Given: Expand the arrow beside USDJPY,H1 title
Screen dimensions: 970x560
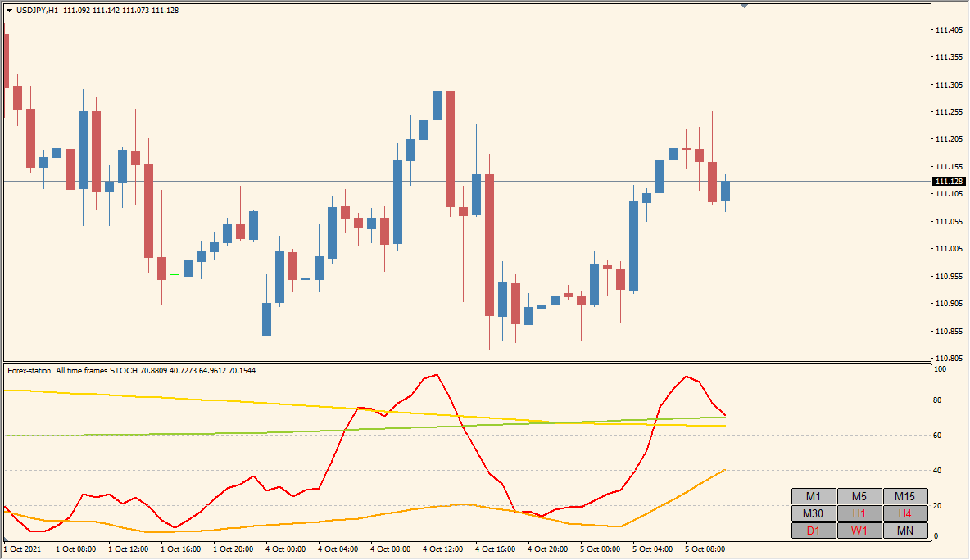Looking at the screenshot, I should pos(10,11).
